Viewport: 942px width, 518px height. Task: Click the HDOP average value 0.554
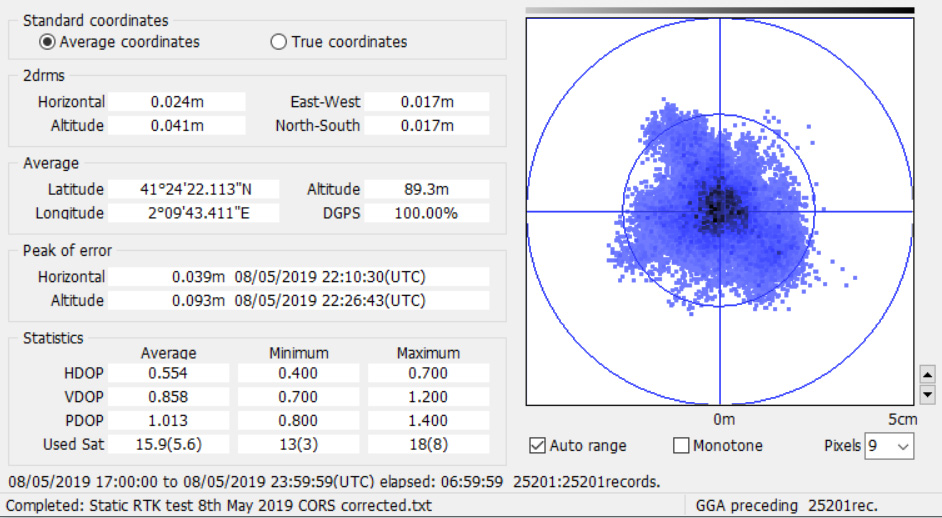click(x=168, y=373)
